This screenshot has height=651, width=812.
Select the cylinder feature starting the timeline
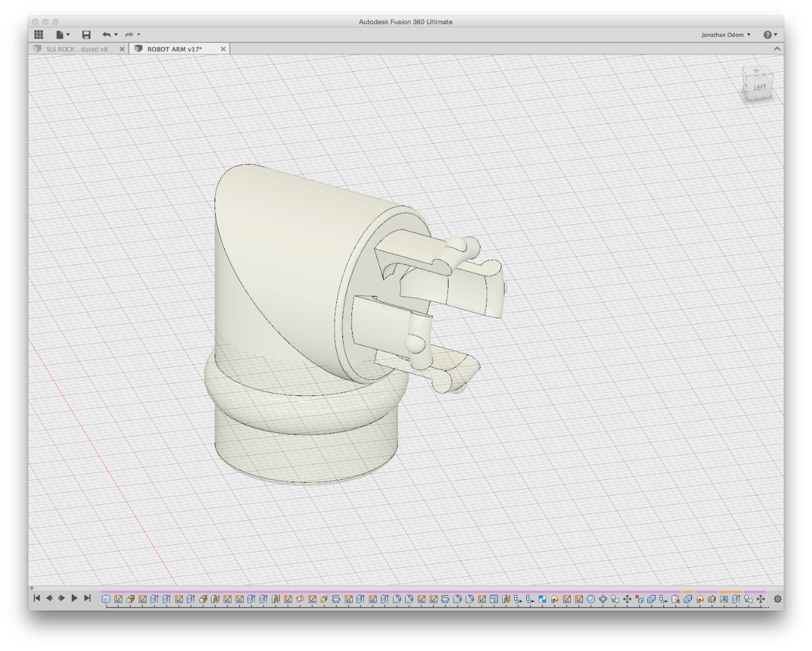tap(106, 599)
